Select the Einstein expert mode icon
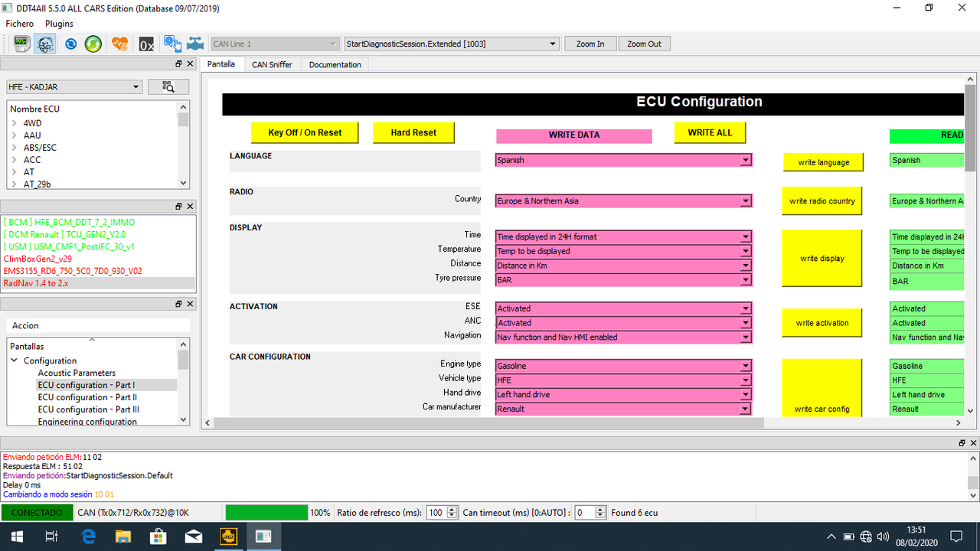The image size is (980, 551). (44, 44)
